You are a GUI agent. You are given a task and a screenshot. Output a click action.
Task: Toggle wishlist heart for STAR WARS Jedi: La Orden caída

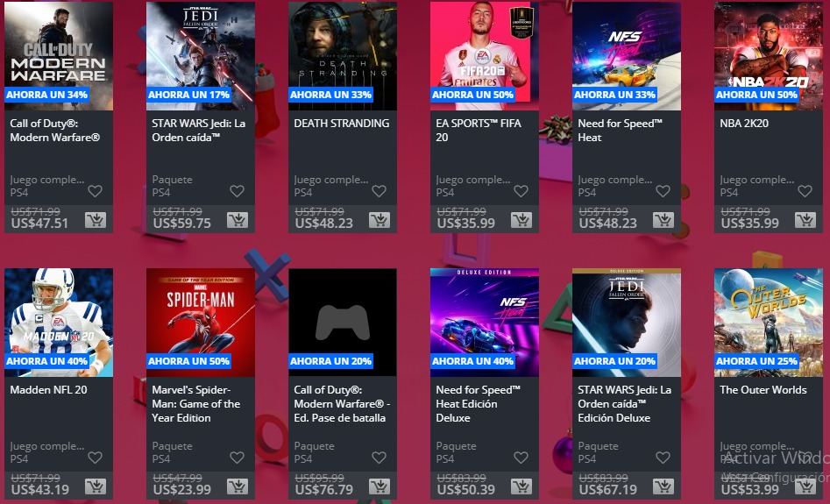pos(237,190)
